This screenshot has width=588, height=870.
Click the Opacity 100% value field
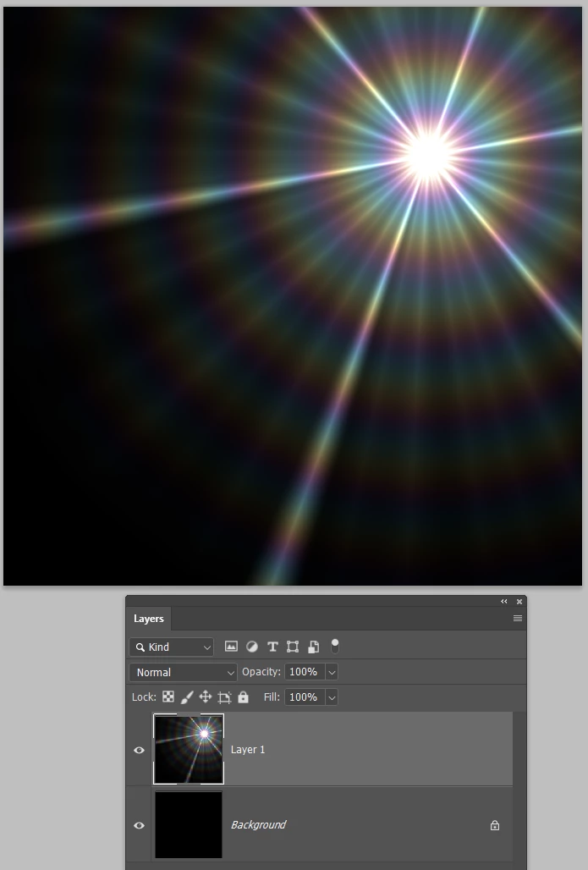pyautogui.click(x=305, y=672)
